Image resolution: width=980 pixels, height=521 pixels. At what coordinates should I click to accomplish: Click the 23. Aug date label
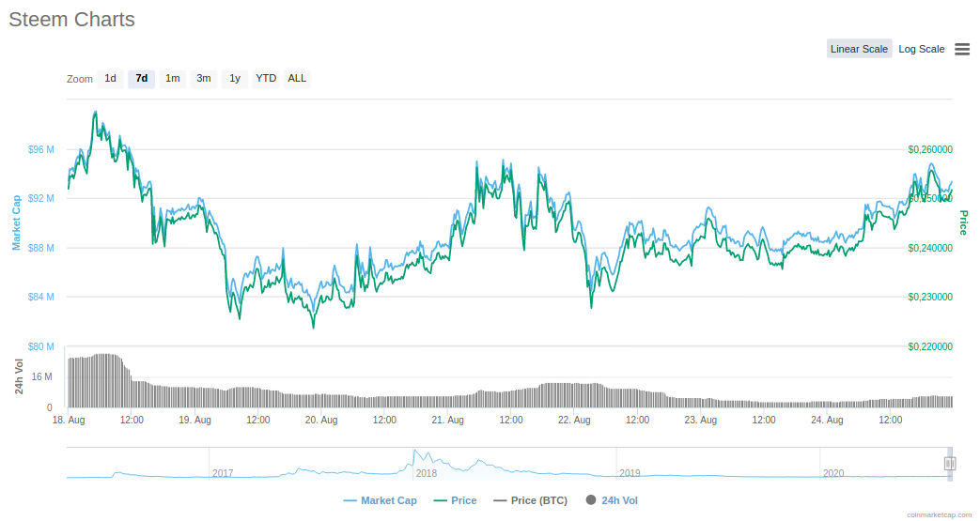(701, 420)
